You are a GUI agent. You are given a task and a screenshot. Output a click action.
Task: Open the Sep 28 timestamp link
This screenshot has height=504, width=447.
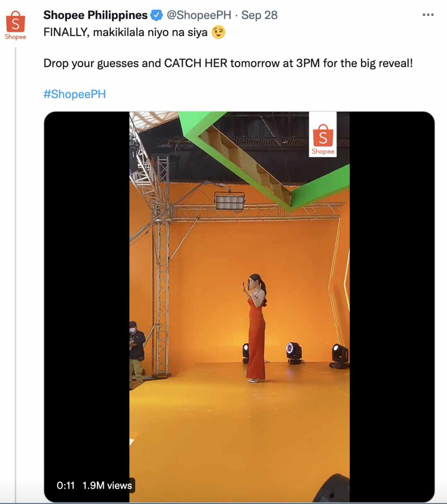pos(260,15)
